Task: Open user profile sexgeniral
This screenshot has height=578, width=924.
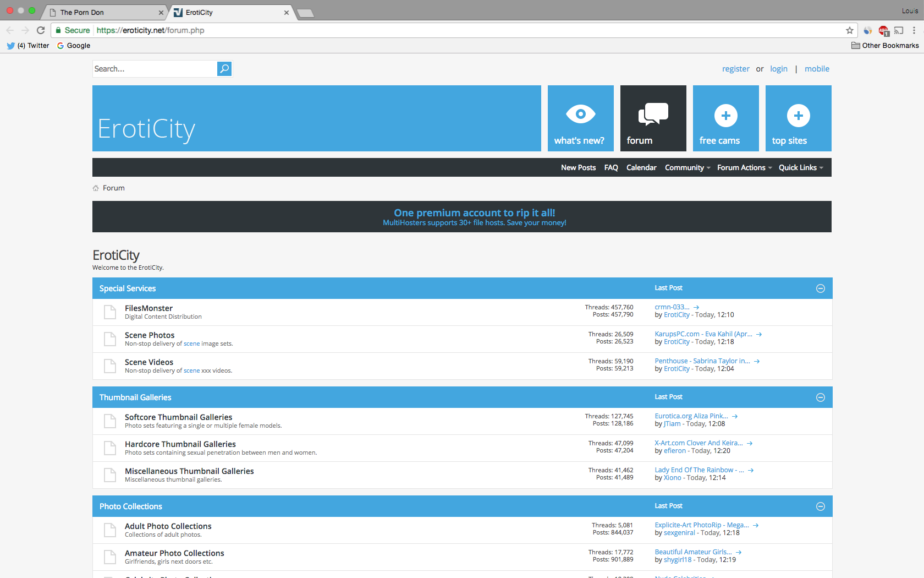Action: tap(679, 533)
